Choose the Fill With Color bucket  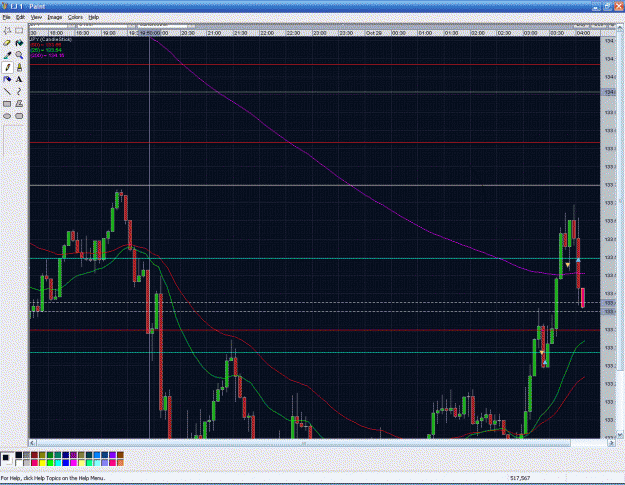point(19,43)
